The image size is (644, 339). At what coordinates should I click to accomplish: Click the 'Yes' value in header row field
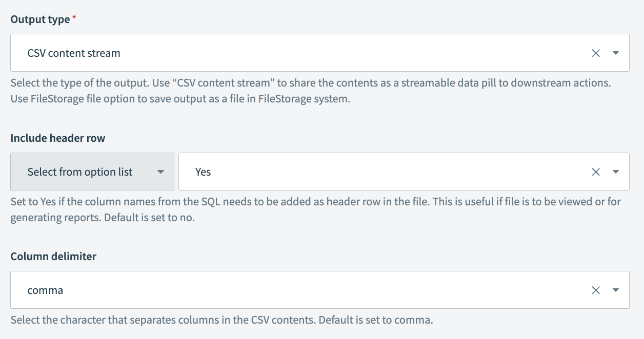pyautogui.click(x=203, y=172)
